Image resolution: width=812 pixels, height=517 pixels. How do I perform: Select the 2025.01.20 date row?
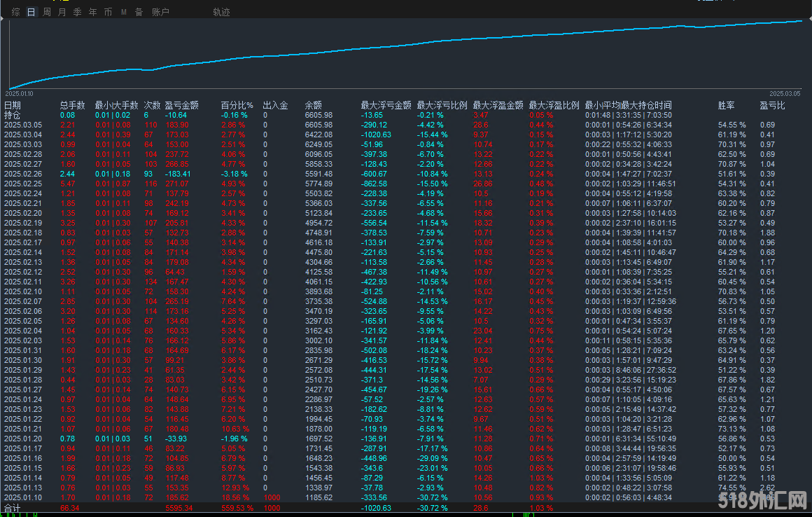pos(23,439)
